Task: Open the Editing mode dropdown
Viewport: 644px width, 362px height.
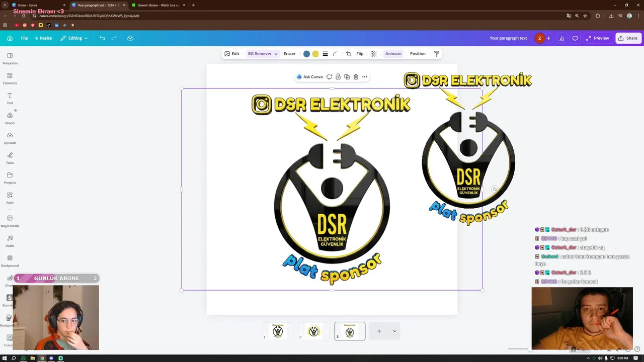Action: click(74, 38)
